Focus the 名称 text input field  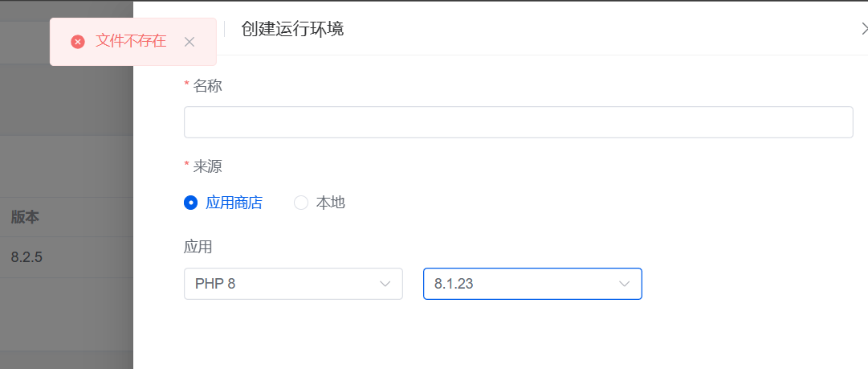[518, 122]
